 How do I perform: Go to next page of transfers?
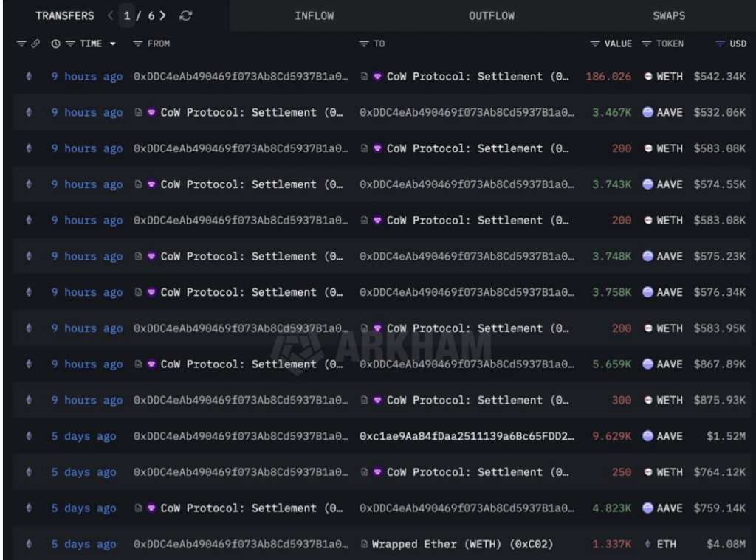[x=162, y=15]
